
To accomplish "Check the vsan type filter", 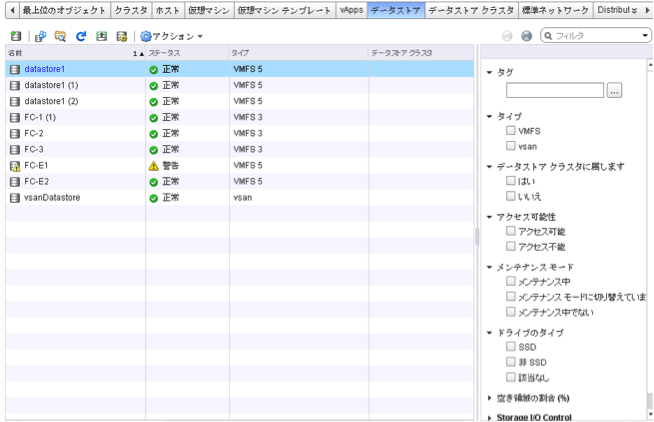I will click(512, 146).
